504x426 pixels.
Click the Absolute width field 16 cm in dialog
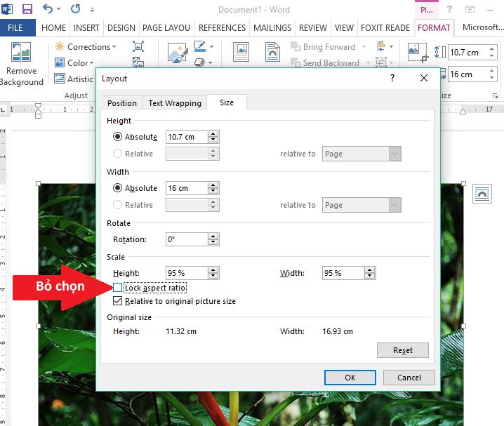click(x=187, y=188)
